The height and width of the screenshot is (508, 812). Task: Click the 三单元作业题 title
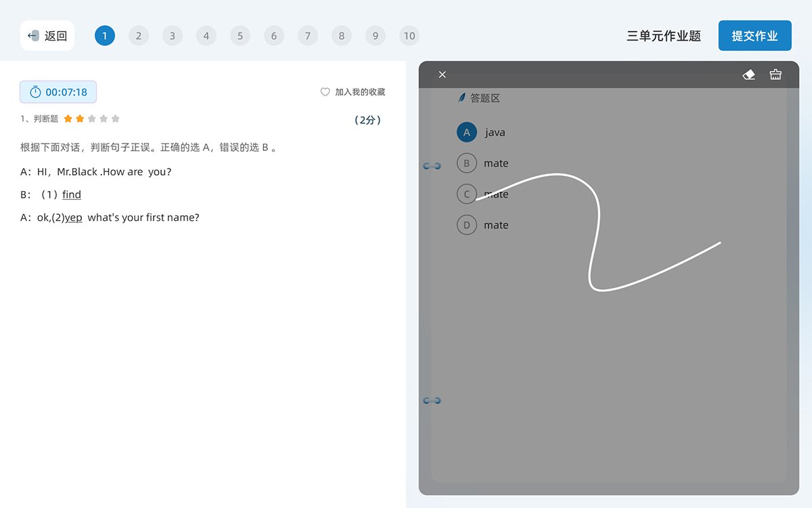pos(664,36)
